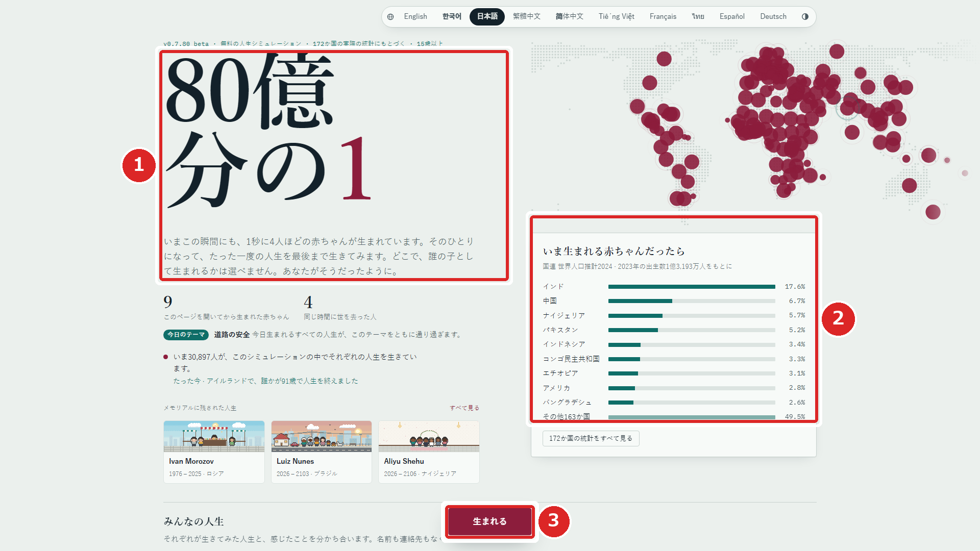
Task: Switch language to ไทย
Action: (x=698, y=17)
